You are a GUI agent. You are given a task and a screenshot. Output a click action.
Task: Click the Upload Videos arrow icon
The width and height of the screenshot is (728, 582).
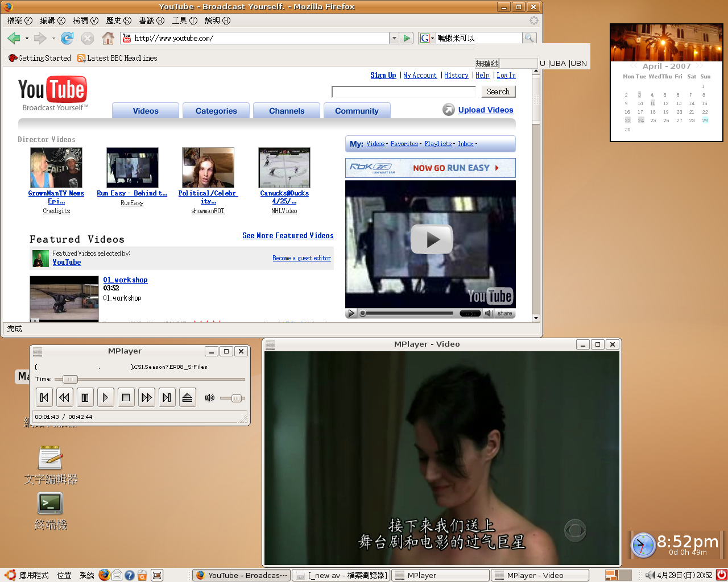coord(449,110)
